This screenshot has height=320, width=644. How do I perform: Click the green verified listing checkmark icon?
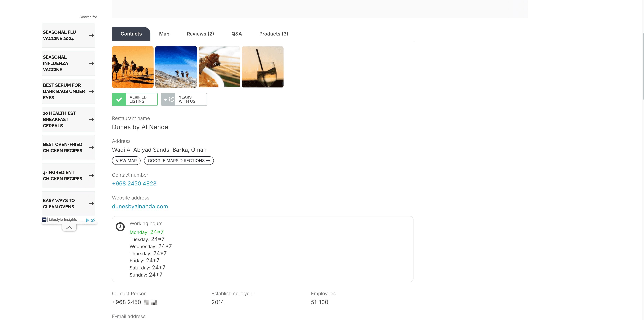pos(119,99)
